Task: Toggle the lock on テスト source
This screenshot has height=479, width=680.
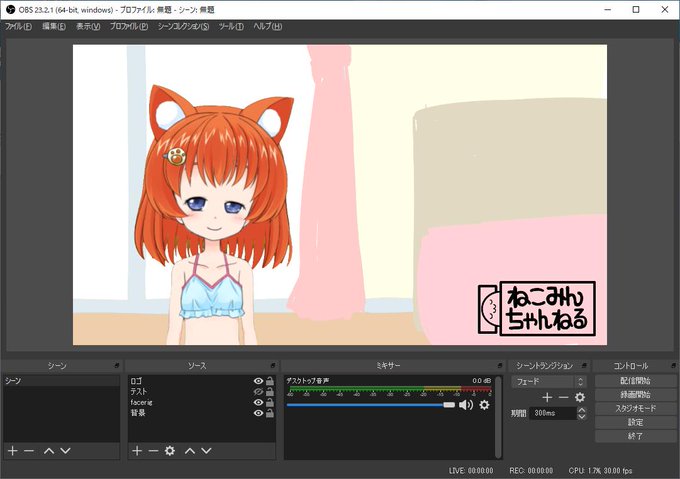Action: [270, 391]
